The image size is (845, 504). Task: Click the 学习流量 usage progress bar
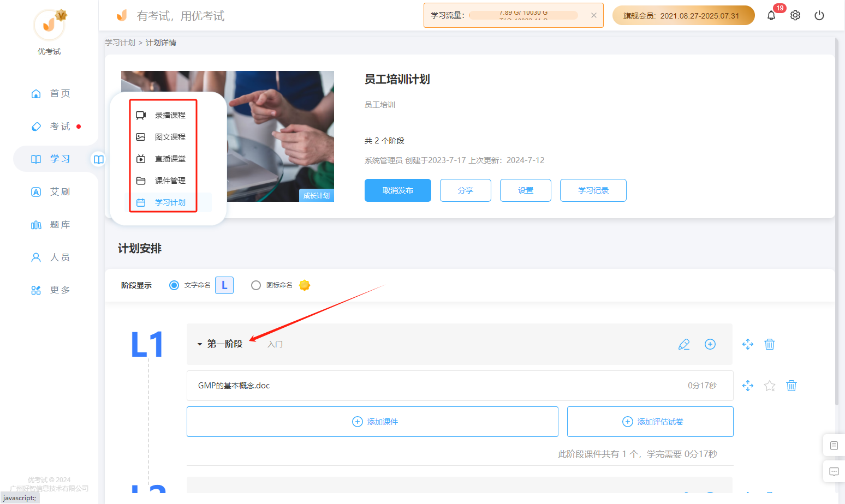523,15
